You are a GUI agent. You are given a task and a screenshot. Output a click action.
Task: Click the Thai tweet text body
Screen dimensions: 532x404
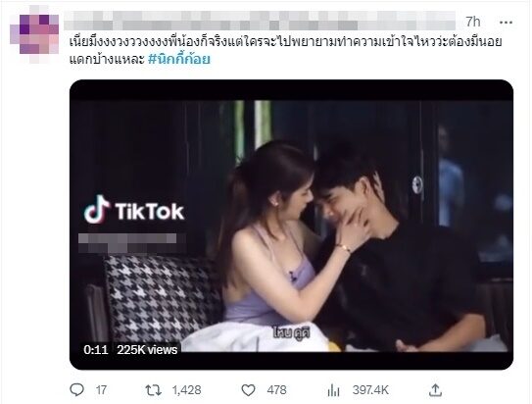(285, 50)
